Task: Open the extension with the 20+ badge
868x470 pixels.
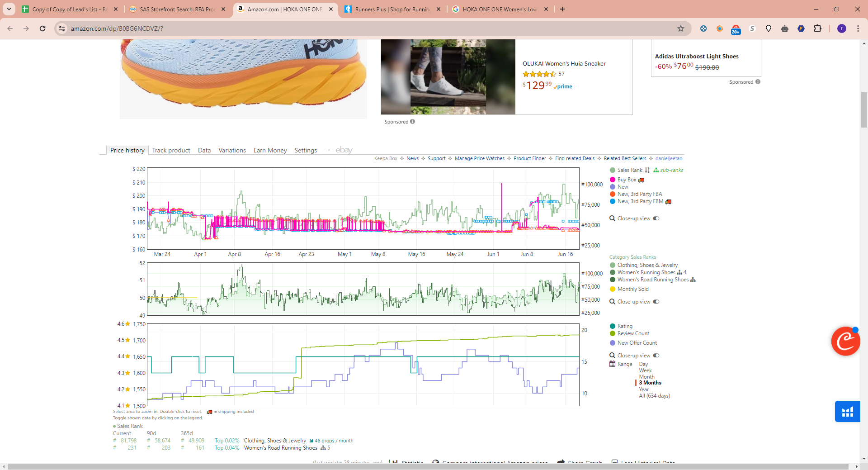Action: click(736, 29)
